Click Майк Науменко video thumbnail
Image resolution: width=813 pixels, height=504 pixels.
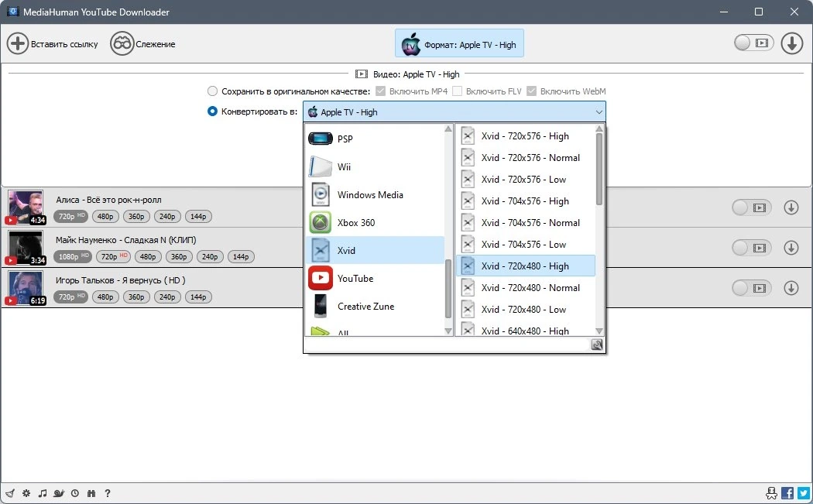[26, 248]
